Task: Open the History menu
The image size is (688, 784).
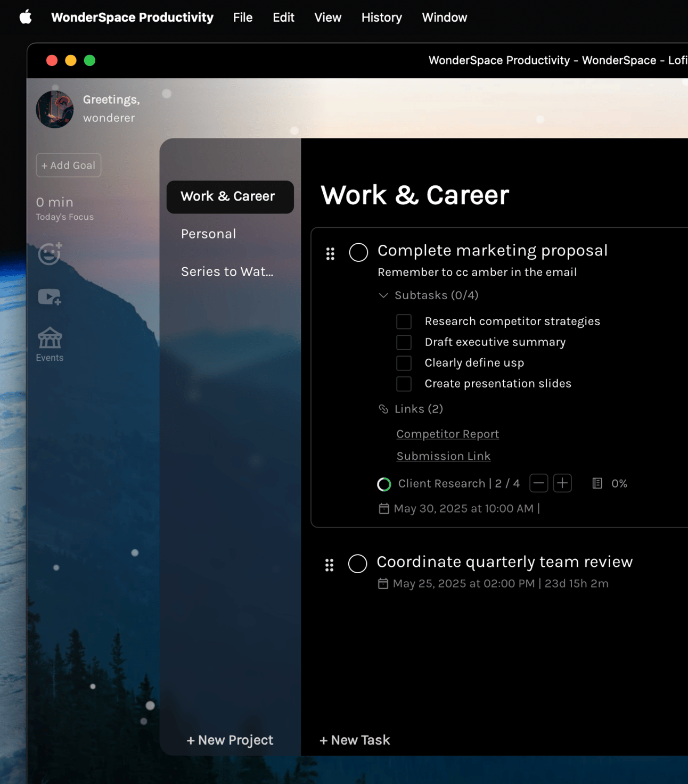Action: coord(381,17)
